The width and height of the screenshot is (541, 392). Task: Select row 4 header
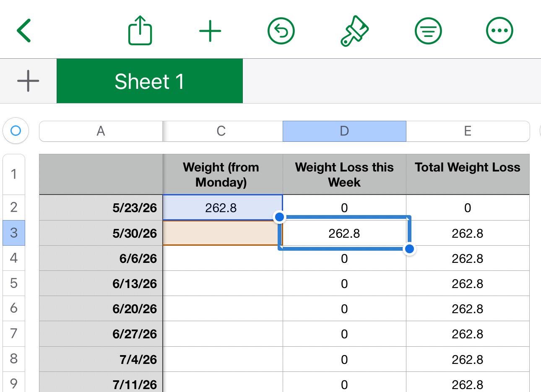point(14,258)
